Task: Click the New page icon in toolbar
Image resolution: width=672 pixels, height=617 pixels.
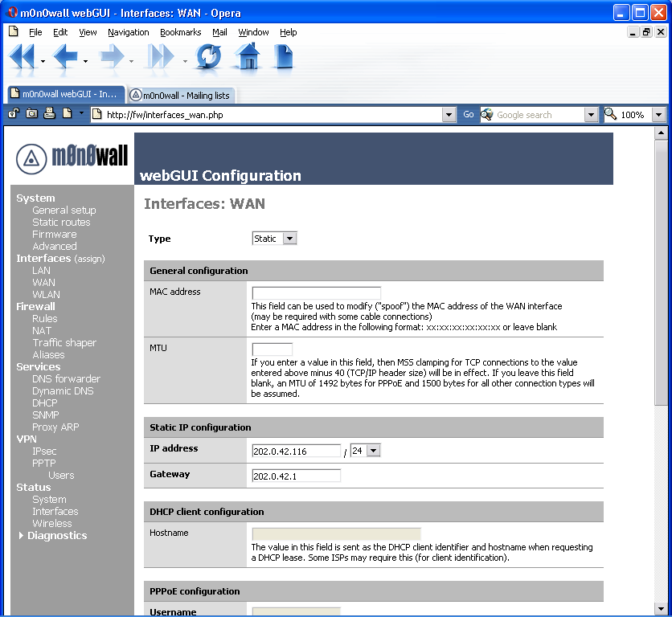Action: 284,58
